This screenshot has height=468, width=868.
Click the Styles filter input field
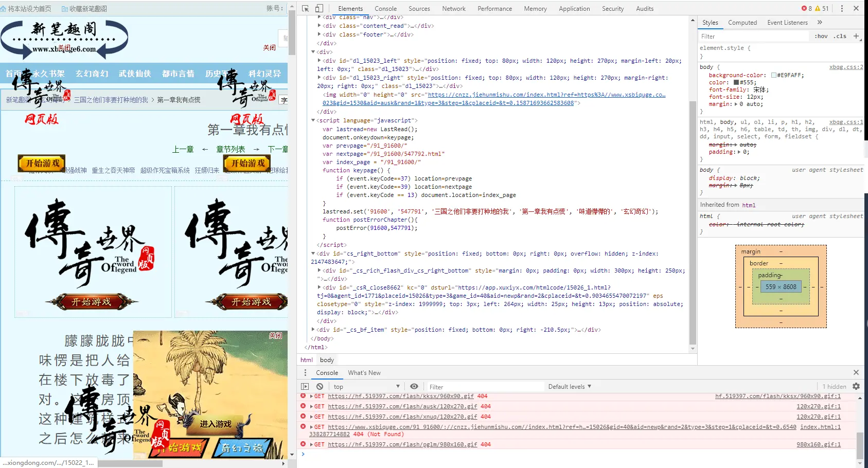[x=754, y=36]
